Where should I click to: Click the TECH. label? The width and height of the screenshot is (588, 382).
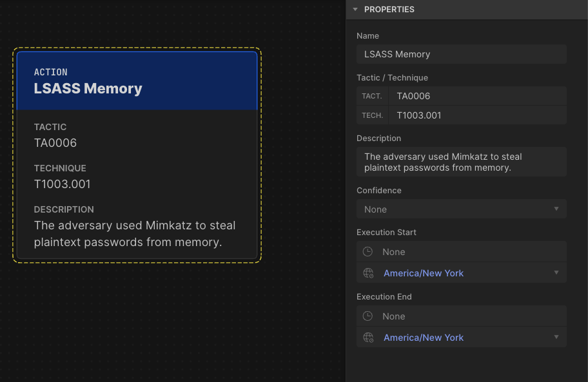[x=372, y=115]
